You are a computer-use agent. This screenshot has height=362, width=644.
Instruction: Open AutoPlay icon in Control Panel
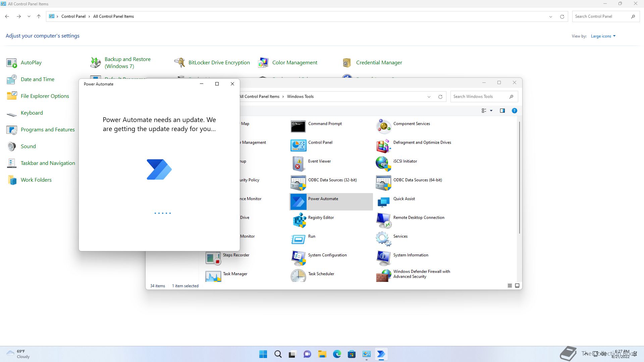[x=12, y=63]
